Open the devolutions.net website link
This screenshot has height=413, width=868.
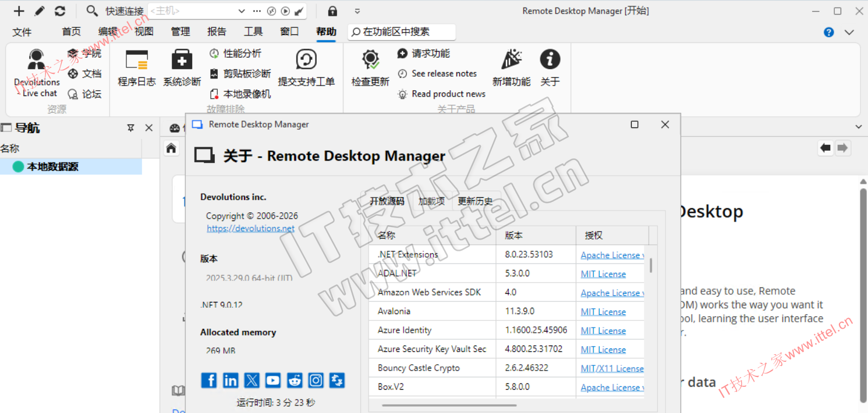(x=250, y=229)
